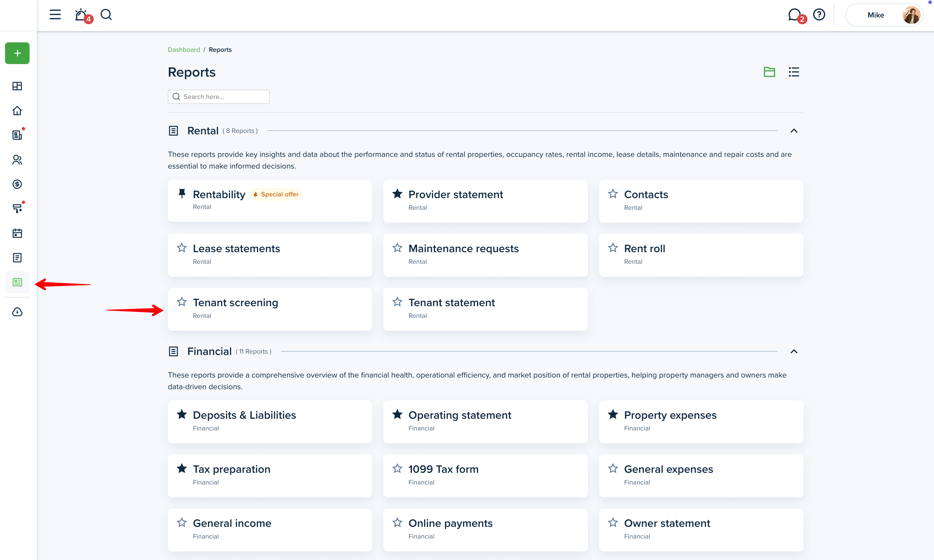This screenshot has width=934, height=560.
Task: Open the Tenant screening report
Action: click(270, 310)
